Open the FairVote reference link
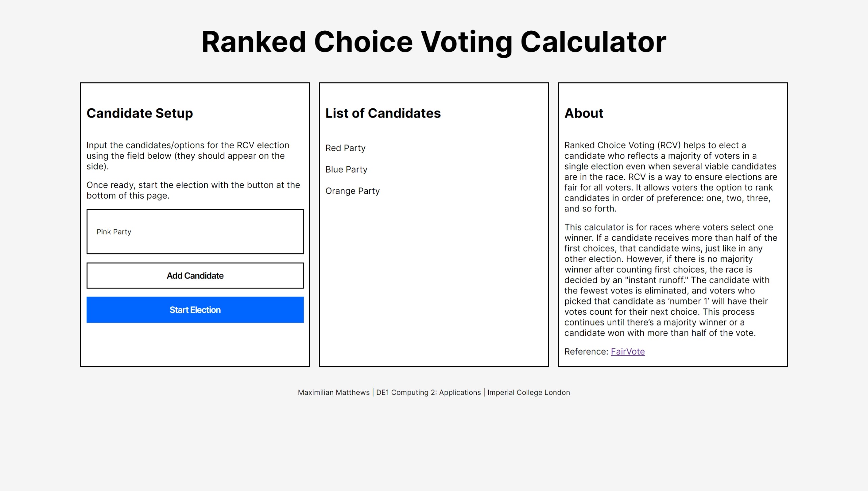868x491 pixels. 627,352
